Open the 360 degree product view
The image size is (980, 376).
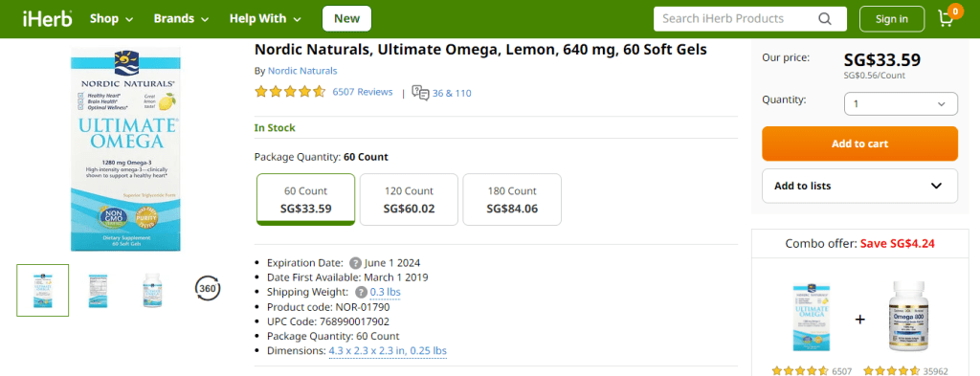pyautogui.click(x=208, y=289)
